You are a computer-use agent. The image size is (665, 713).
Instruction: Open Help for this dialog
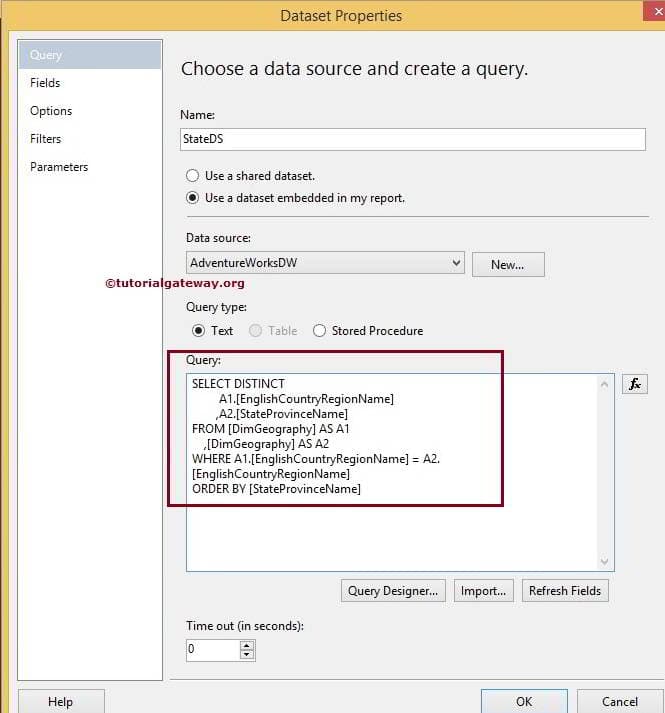pos(61,702)
